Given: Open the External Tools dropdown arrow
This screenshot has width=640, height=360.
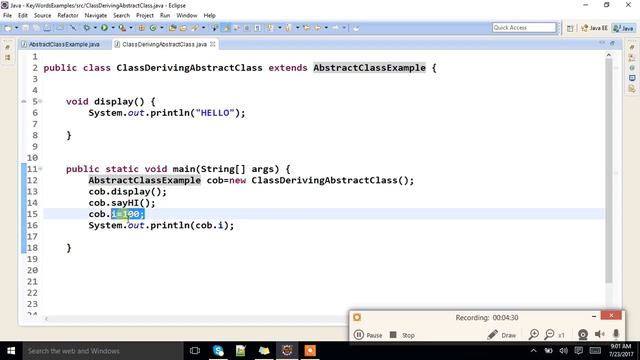Looking at the screenshot, I should tap(131, 28).
